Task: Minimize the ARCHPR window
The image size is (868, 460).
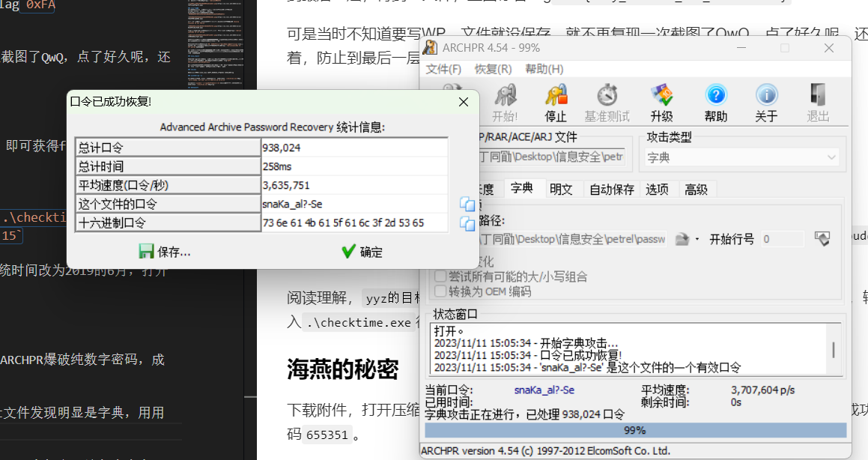Action: (741, 48)
